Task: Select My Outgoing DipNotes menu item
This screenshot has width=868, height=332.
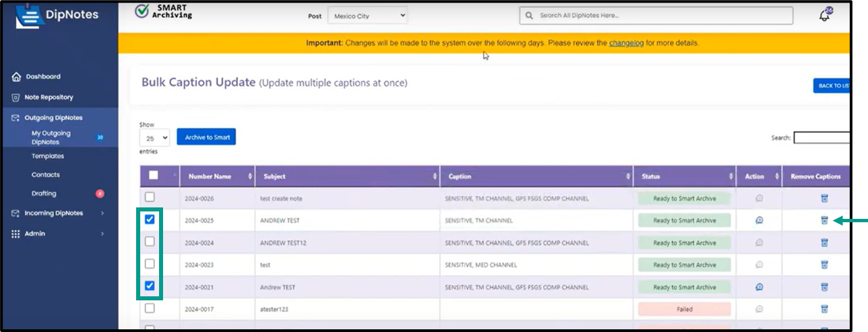Action: coord(51,137)
